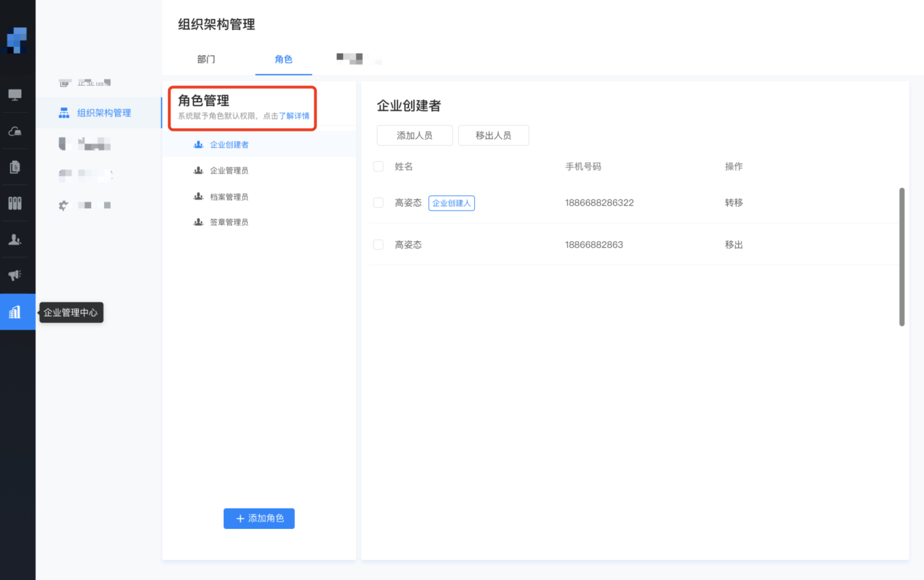Click the 企业创建者 panel heading
The height and width of the screenshot is (580, 924).
pos(409,106)
